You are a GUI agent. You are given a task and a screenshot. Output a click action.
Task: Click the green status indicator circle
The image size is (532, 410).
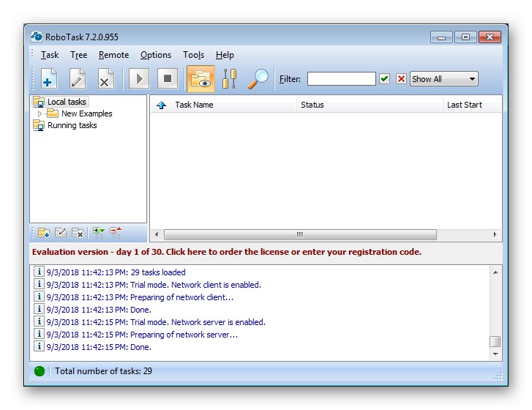coord(40,371)
